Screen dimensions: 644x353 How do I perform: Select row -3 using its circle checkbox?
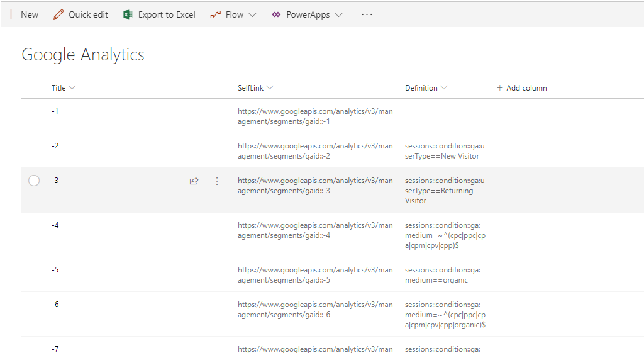[34, 181]
